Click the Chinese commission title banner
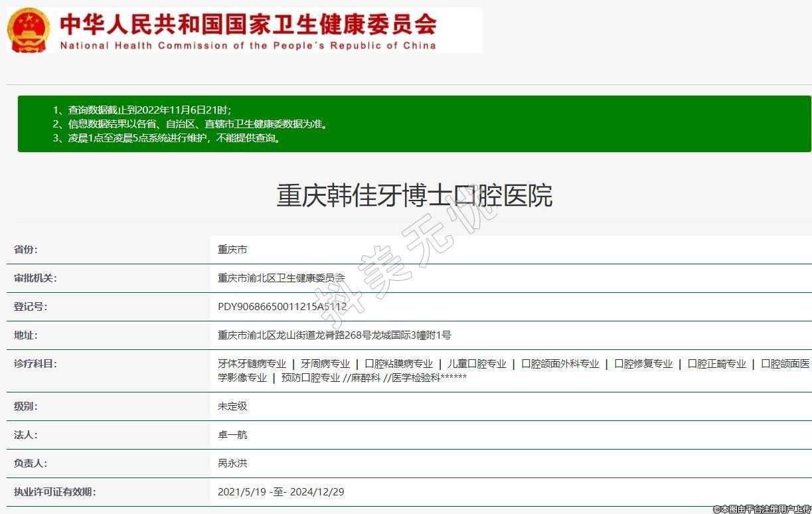Image resolution: width=812 pixels, height=514 pixels. [248, 24]
